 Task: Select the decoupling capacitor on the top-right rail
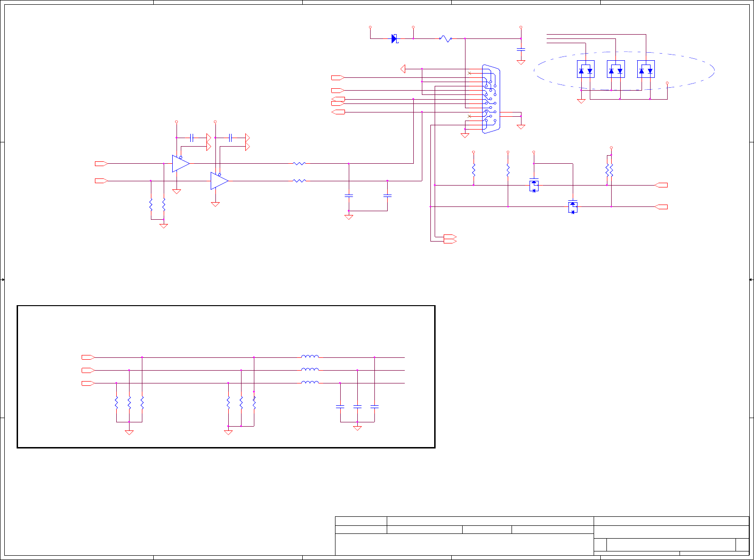(x=521, y=49)
